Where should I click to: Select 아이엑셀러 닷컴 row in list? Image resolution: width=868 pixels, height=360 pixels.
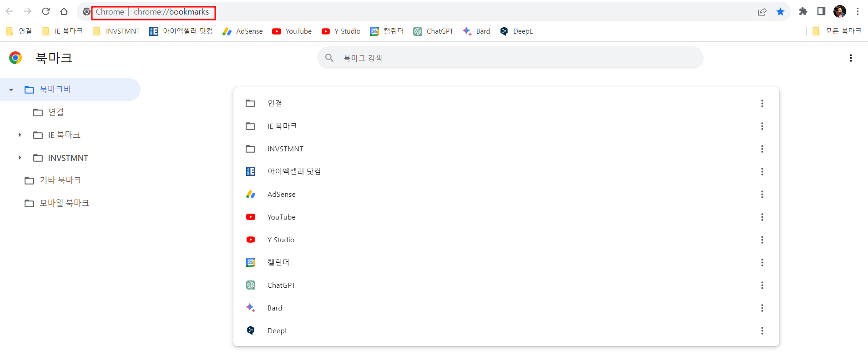pos(506,171)
